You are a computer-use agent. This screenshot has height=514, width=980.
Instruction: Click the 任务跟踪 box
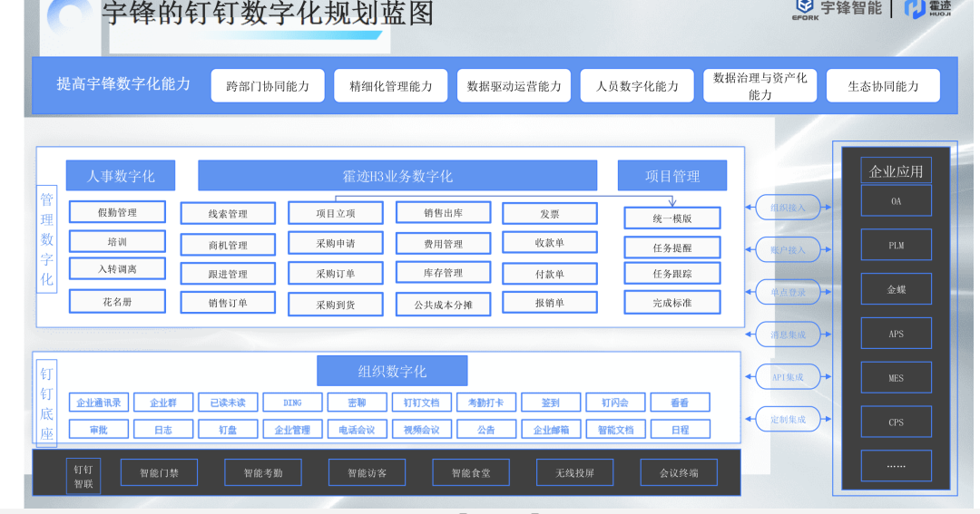point(672,274)
